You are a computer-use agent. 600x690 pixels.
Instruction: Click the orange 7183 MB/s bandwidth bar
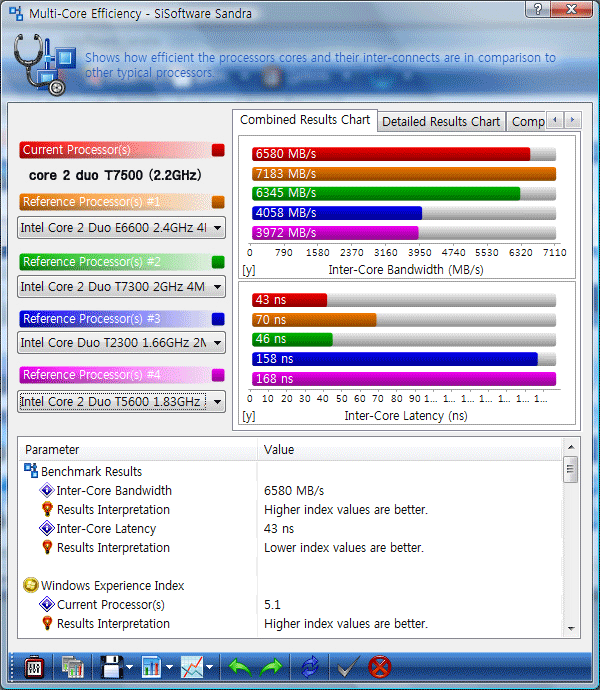[x=404, y=174]
